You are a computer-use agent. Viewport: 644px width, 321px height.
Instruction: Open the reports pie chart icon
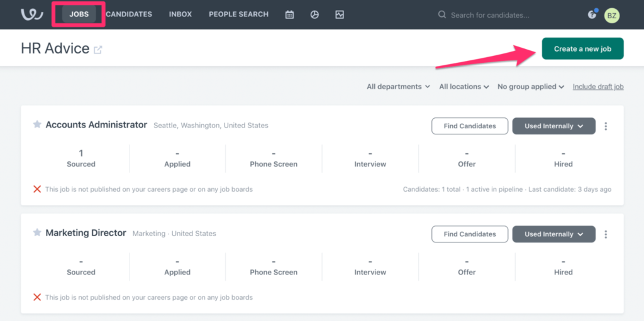pyautogui.click(x=314, y=15)
